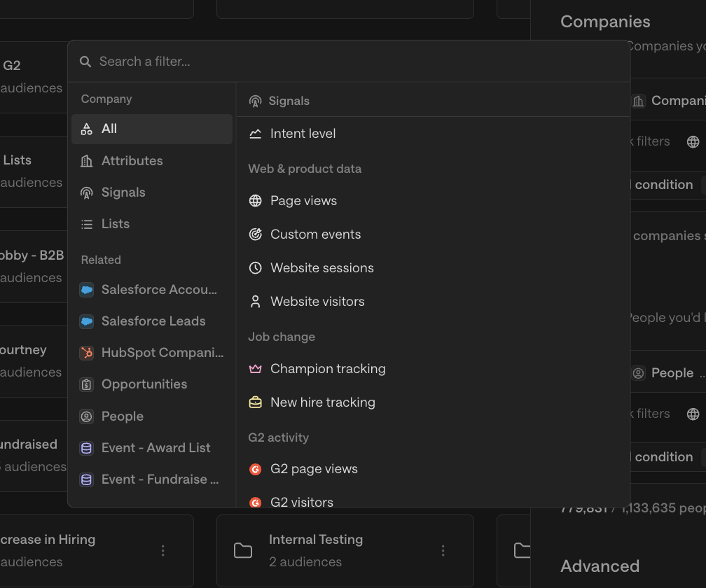Click the Custom events target icon
Image resolution: width=706 pixels, height=588 pixels.
coord(255,234)
